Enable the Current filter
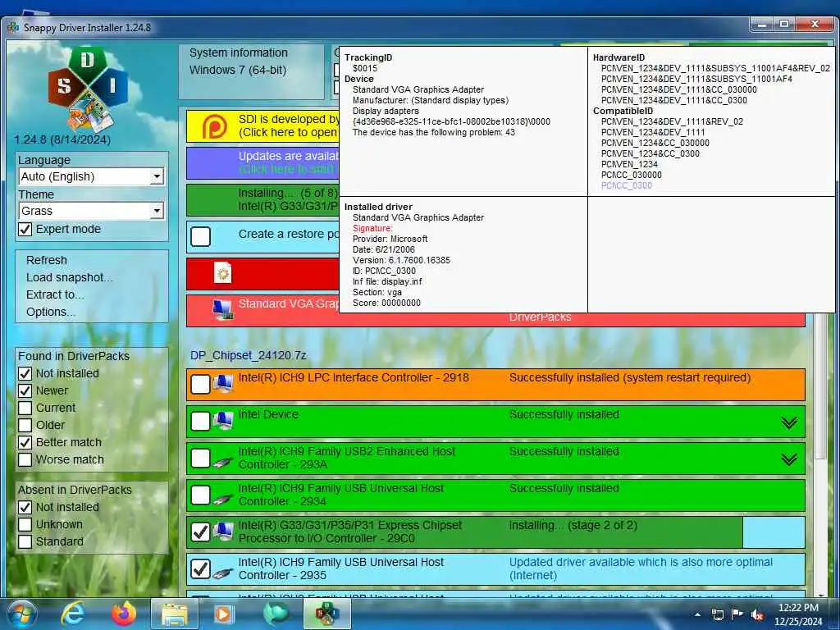 [25, 408]
